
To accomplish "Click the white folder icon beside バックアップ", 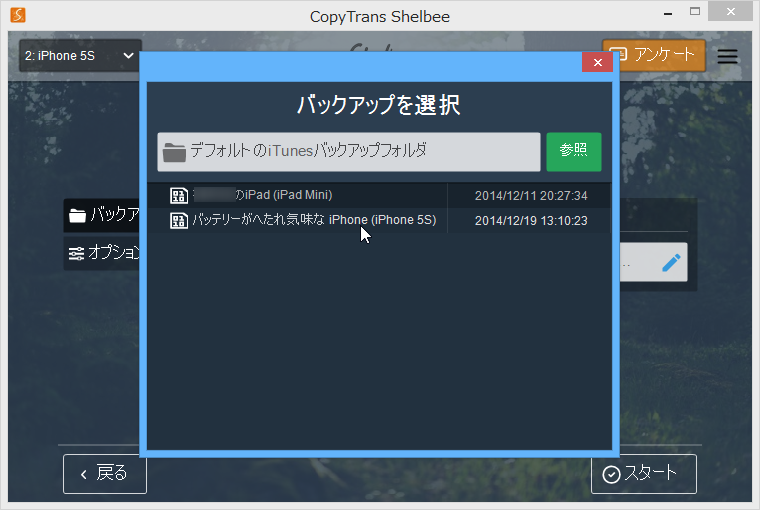I will [78, 215].
